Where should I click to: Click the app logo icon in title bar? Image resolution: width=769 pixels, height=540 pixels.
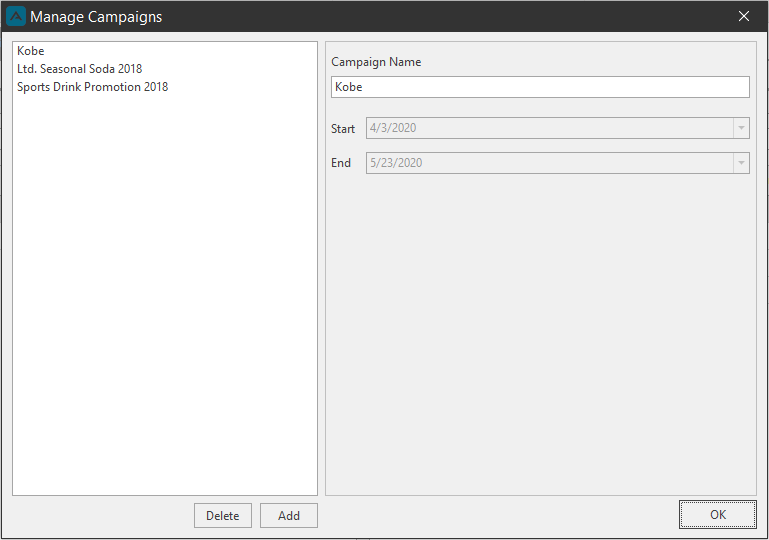(x=16, y=16)
